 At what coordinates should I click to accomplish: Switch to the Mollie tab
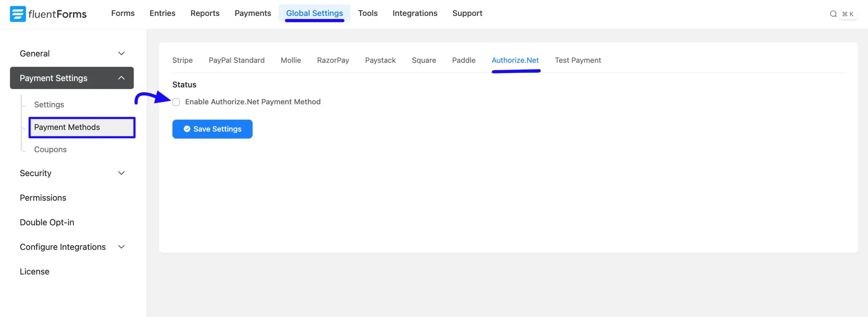(291, 60)
